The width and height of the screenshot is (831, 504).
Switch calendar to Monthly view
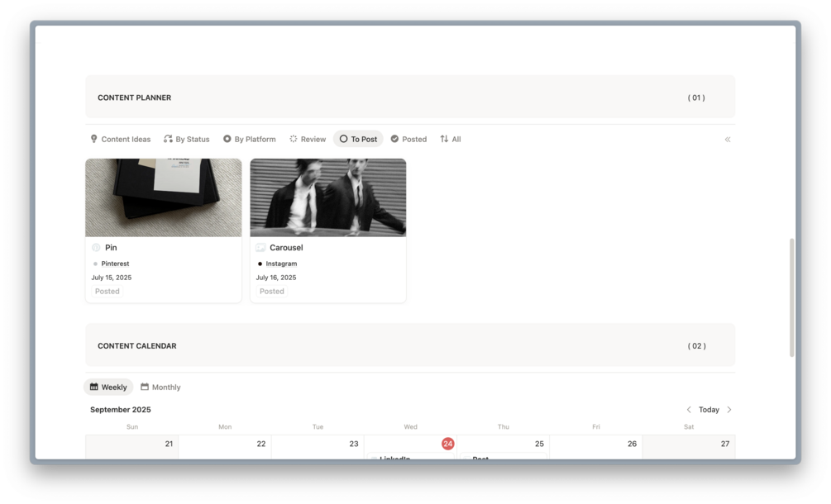[160, 387]
